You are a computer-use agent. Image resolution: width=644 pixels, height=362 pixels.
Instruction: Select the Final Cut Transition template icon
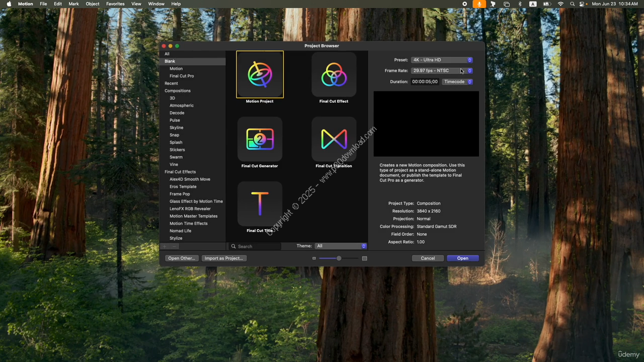334,139
